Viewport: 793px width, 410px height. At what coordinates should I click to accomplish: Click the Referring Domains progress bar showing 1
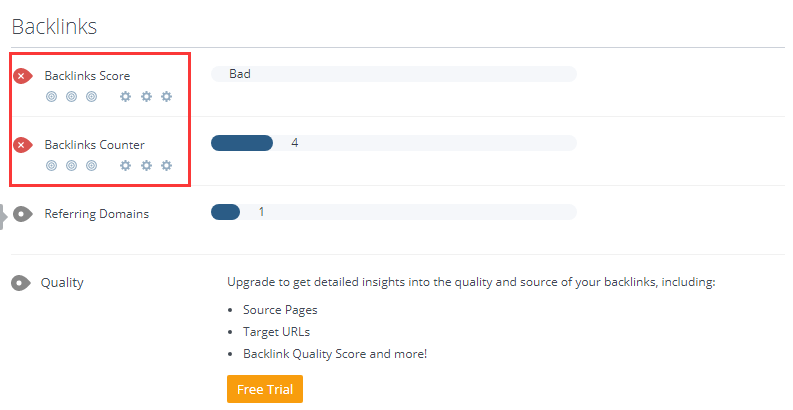pos(393,212)
